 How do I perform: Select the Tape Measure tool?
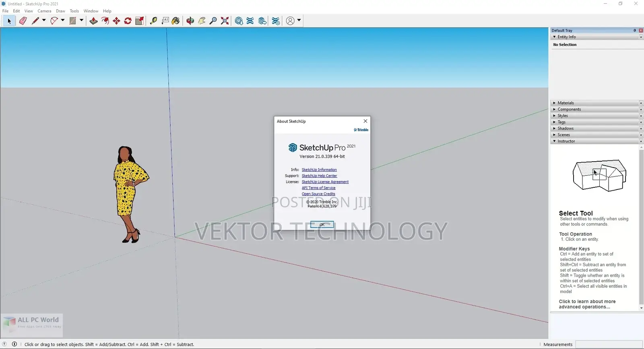tap(153, 21)
